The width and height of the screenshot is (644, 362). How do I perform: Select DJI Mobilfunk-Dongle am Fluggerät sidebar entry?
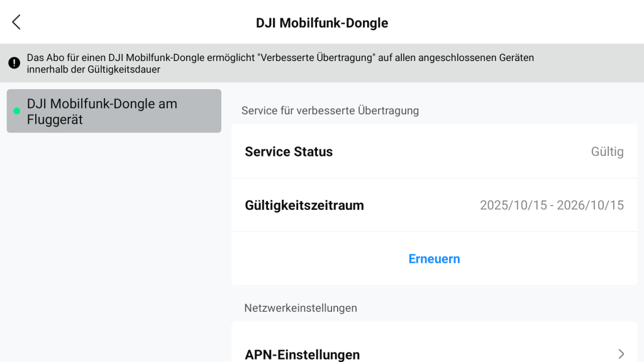(x=114, y=111)
